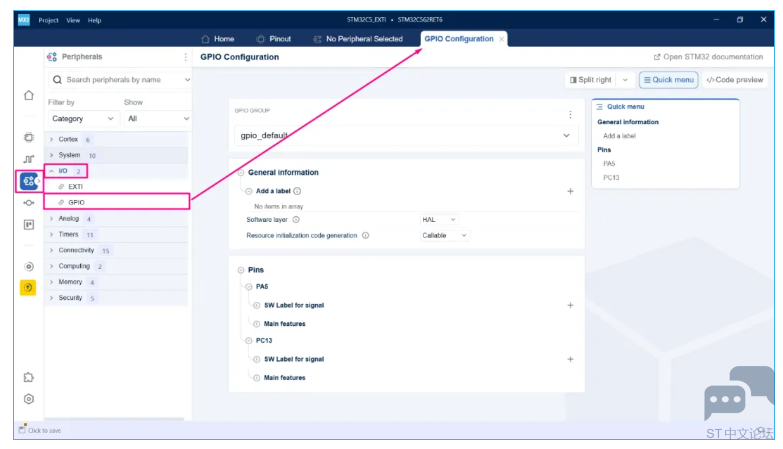Open the Peripherals panel kebab menu
Image resolution: width=783 pixels, height=449 pixels.
coord(186,57)
